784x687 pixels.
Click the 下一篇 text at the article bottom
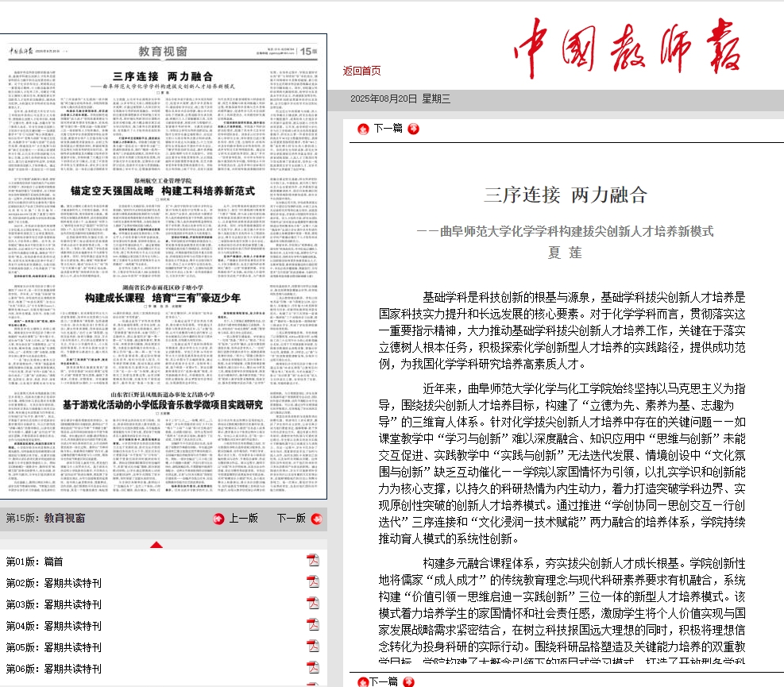(x=385, y=681)
